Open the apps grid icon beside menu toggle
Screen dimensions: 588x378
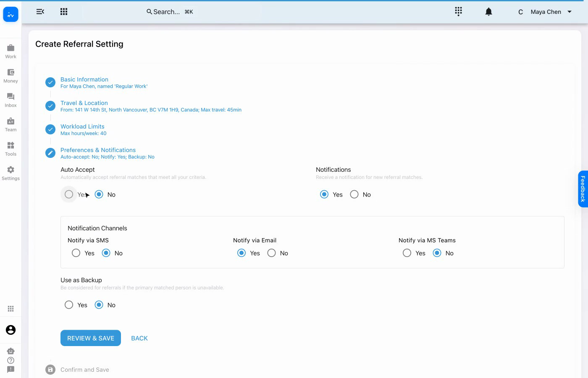coord(64,12)
